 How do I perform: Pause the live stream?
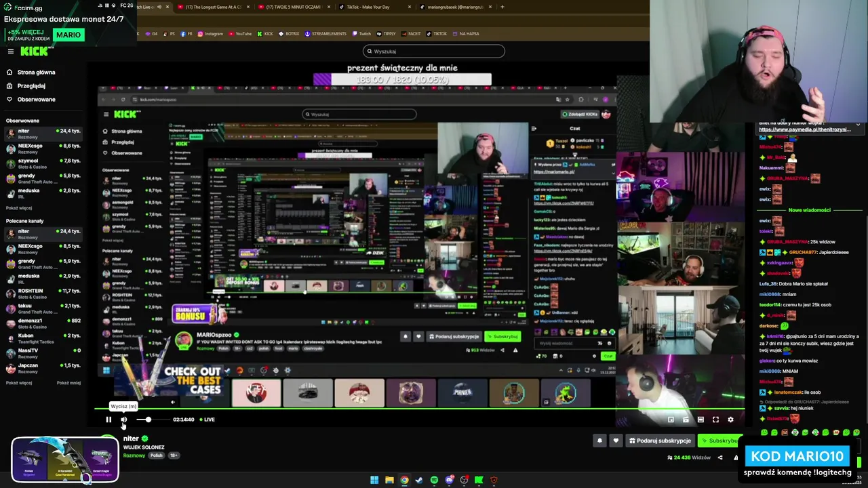point(108,420)
